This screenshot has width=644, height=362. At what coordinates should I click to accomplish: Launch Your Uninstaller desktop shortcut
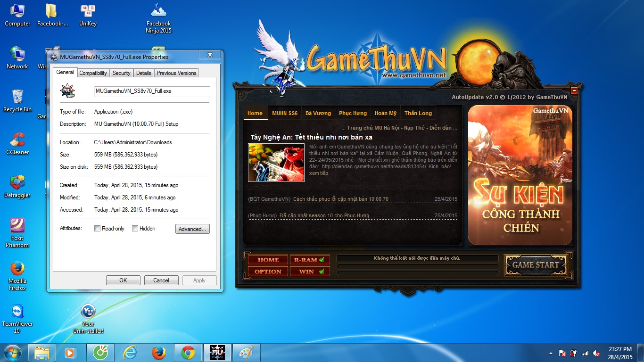point(88,319)
